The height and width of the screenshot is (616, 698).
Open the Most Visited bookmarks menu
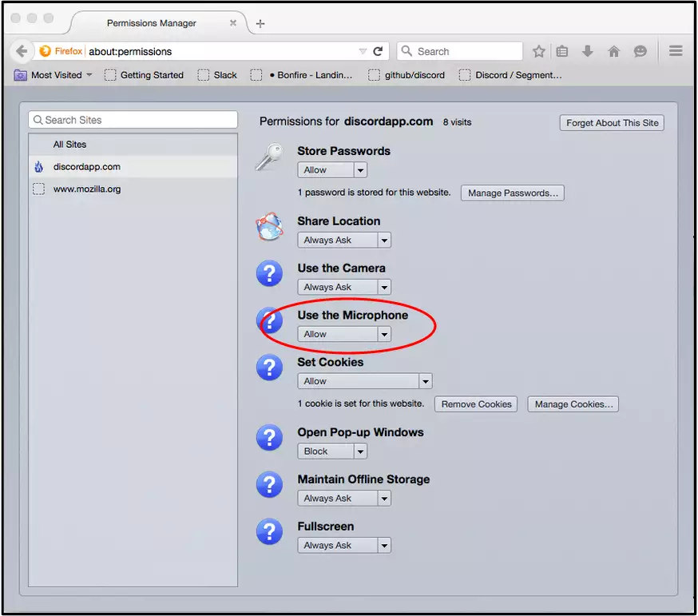[x=54, y=75]
